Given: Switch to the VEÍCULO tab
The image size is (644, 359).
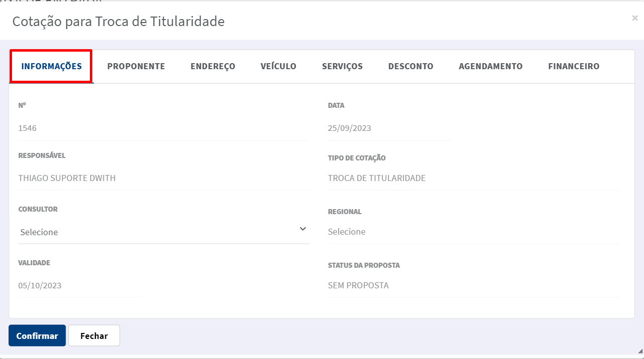Looking at the screenshot, I should pos(279,66).
